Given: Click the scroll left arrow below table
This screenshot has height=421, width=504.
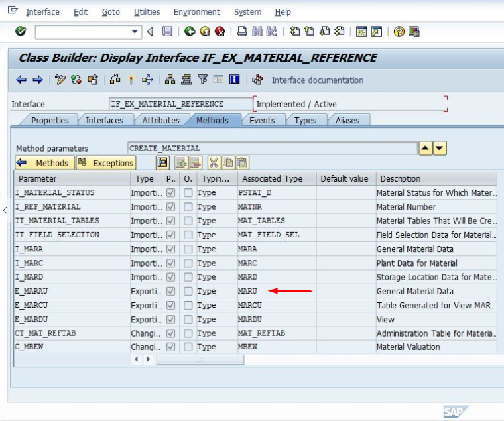Looking at the screenshot, I should 137,359.
